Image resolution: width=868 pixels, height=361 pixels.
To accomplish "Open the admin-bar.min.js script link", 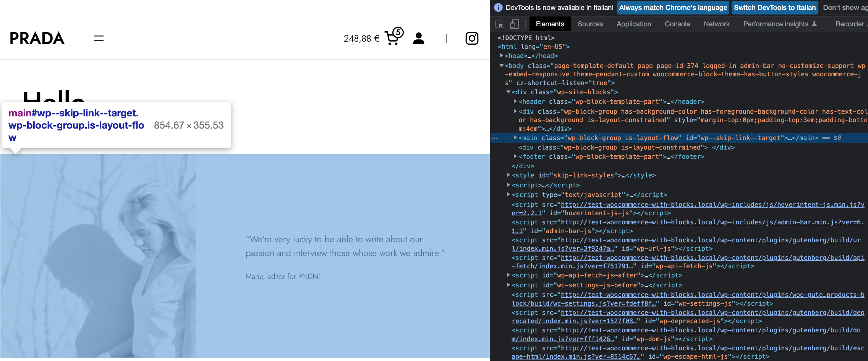I will coord(712,222).
